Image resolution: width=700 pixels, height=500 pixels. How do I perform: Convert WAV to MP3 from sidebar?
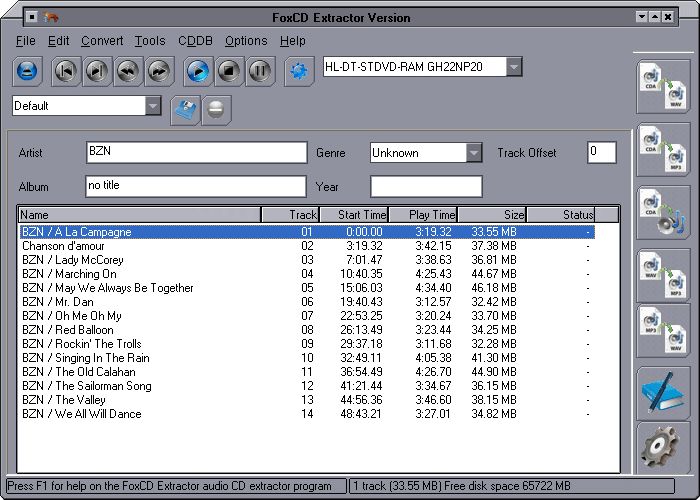pos(663,275)
